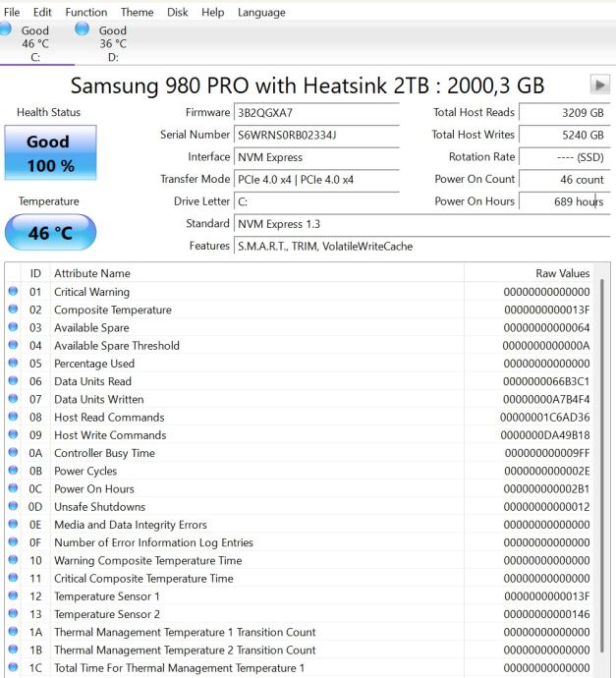Click the status dot for Data Units Written
616x678 pixels.
[13, 398]
